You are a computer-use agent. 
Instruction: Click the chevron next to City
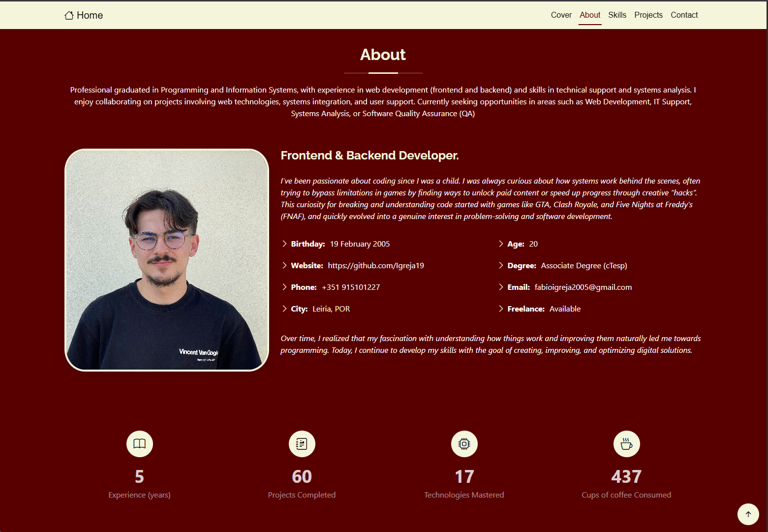[x=284, y=309]
